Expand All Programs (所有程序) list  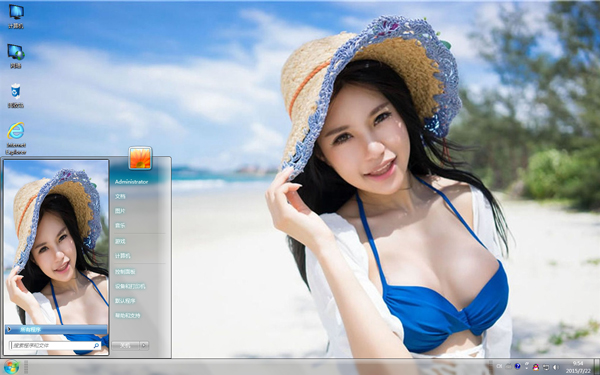click(57, 329)
